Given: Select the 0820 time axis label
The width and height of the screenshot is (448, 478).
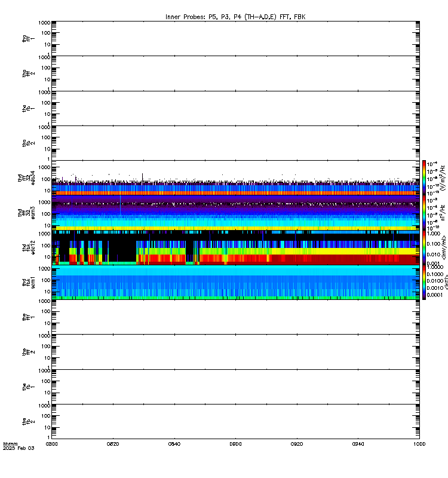Looking at the screenshot, I should click(x=113, y=444).
